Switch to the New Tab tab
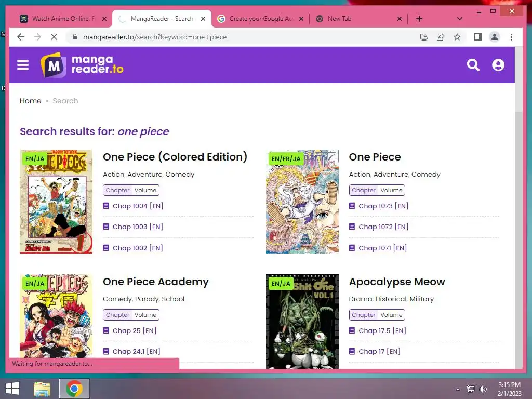Screen dimensions: 532x399 pyautogui.click(x=358, y=19)
